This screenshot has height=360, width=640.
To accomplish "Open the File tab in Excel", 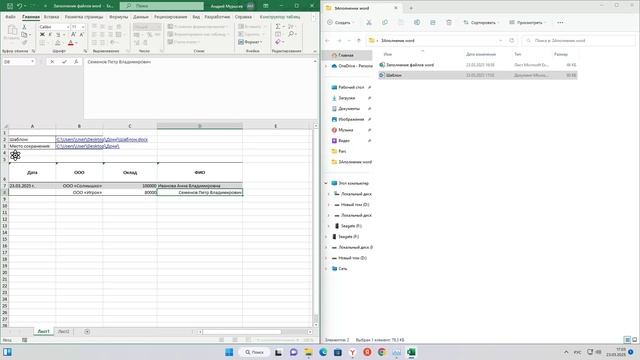I will 10,17.
